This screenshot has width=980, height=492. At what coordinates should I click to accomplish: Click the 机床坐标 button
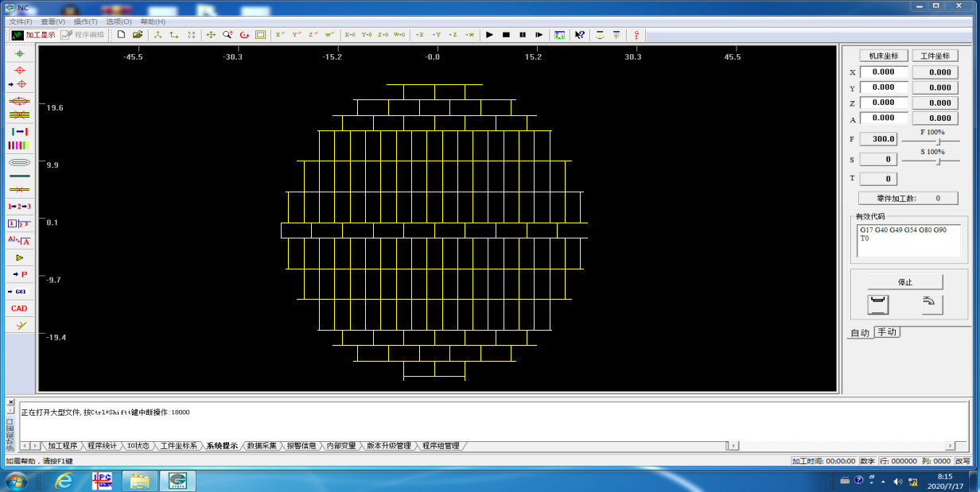tap(883, 56)
